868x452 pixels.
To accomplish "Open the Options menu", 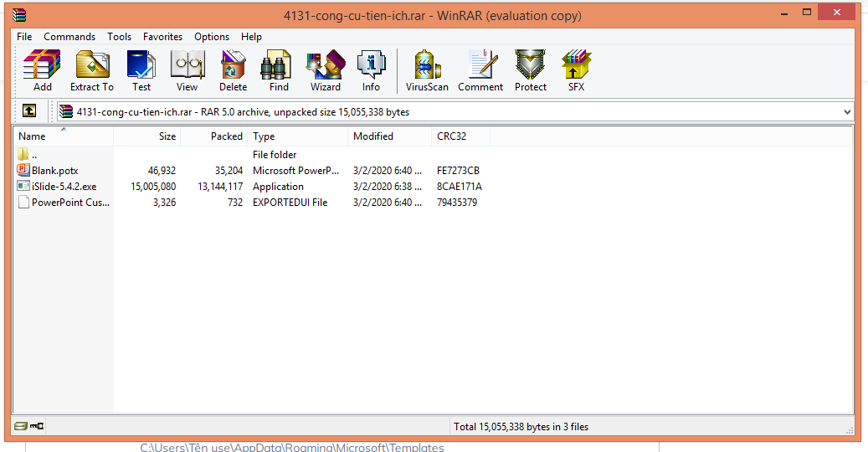I will [212, 37].
